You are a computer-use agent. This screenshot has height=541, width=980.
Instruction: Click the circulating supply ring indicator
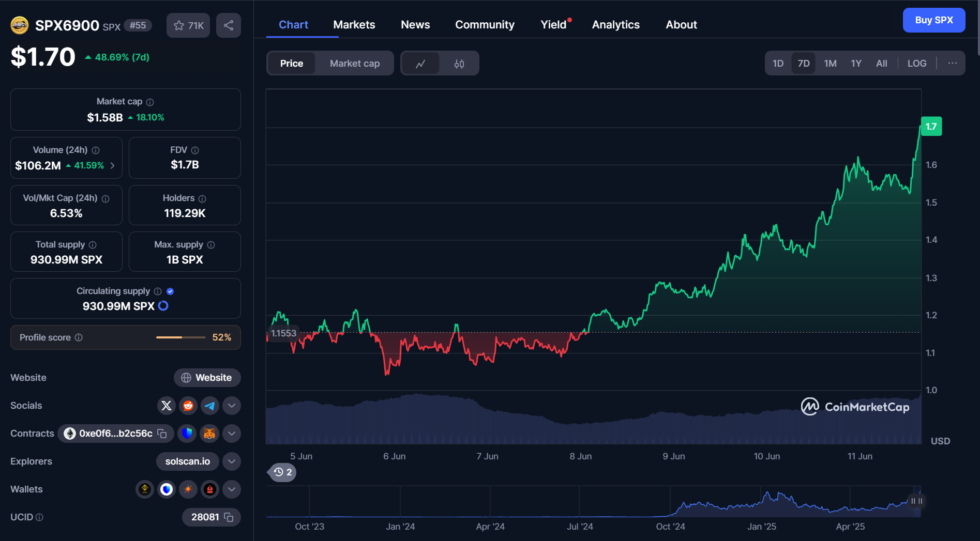coord(163,306)
